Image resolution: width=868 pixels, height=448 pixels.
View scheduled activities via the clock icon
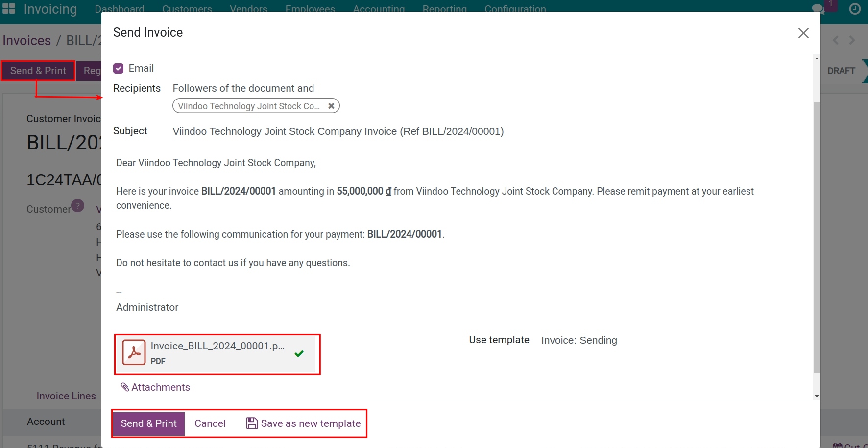855,9
